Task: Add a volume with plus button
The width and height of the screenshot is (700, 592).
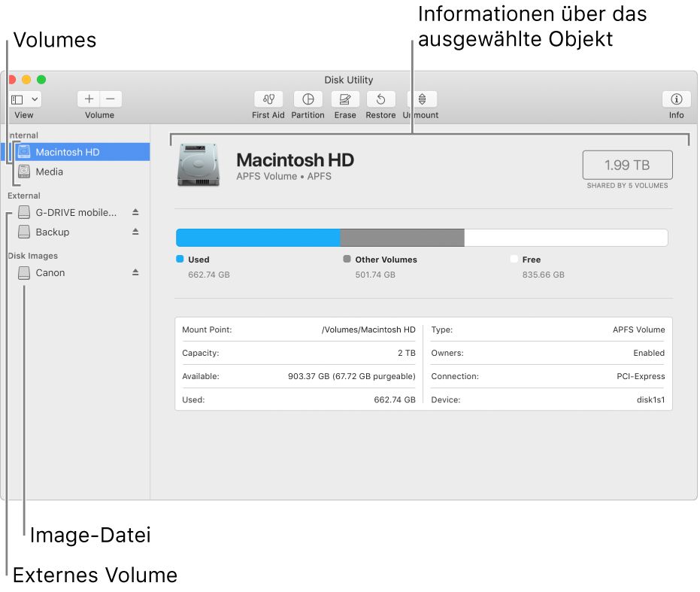Action: click(89, 99)
